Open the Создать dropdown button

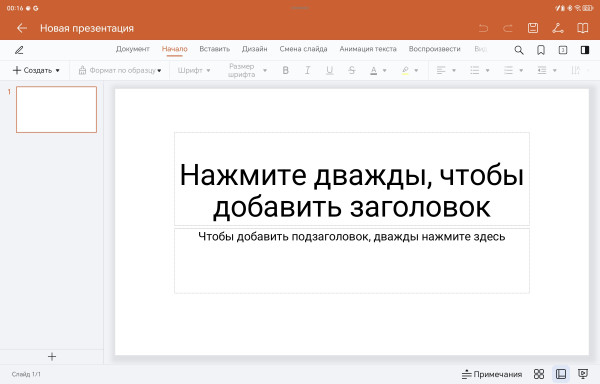point(36,70)
